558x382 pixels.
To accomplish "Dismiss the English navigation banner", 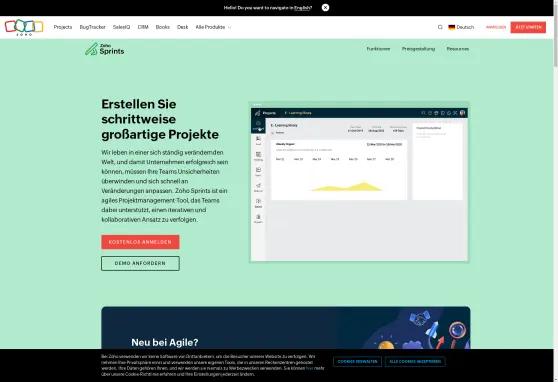I will click(325, 7).
